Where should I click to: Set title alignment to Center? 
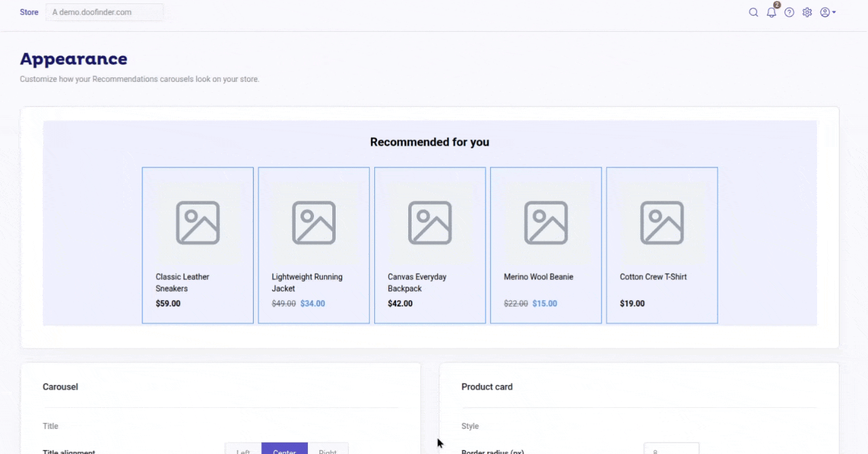pyautogui.click(x=285, y=449)
